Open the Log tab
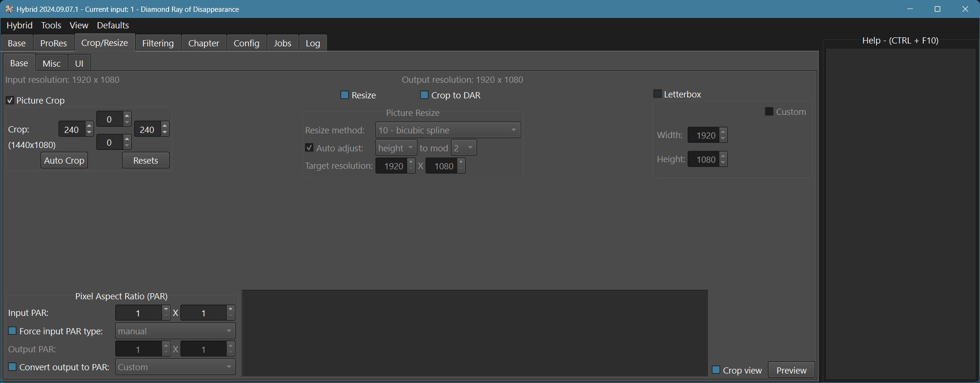980x383 pixels. pos(313,43)
